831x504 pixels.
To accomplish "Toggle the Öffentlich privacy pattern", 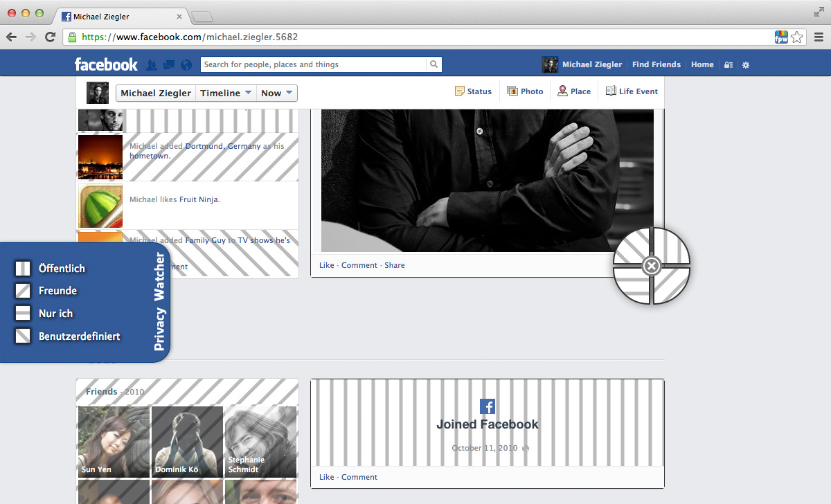I will 24,269.
